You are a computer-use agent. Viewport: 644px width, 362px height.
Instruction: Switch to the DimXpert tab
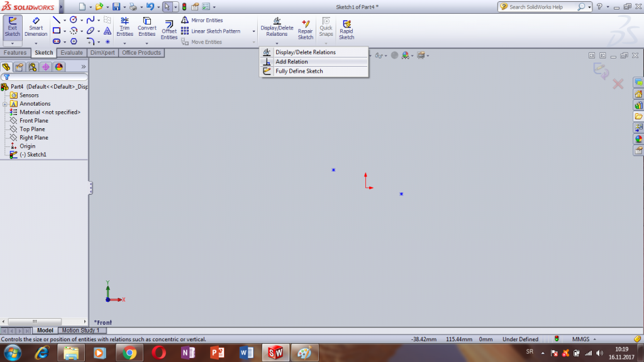tap(103, 53)
